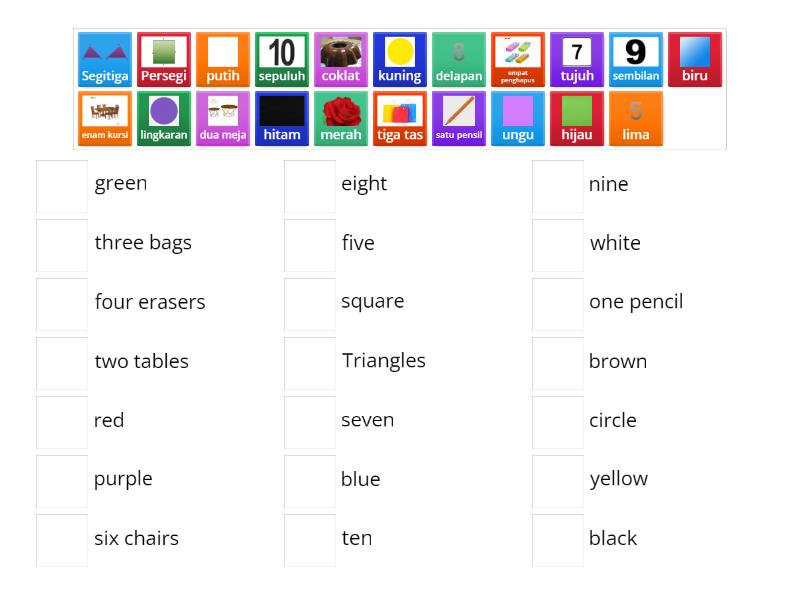This screenshot has height=600, width=800.
Task: Pick the yellow kuning color tile
Action: [400, 60]
